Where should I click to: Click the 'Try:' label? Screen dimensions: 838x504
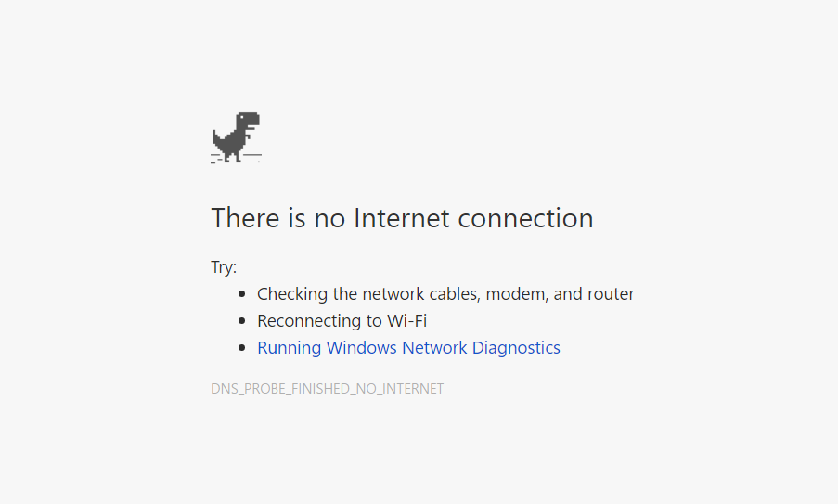coord(224,266)
